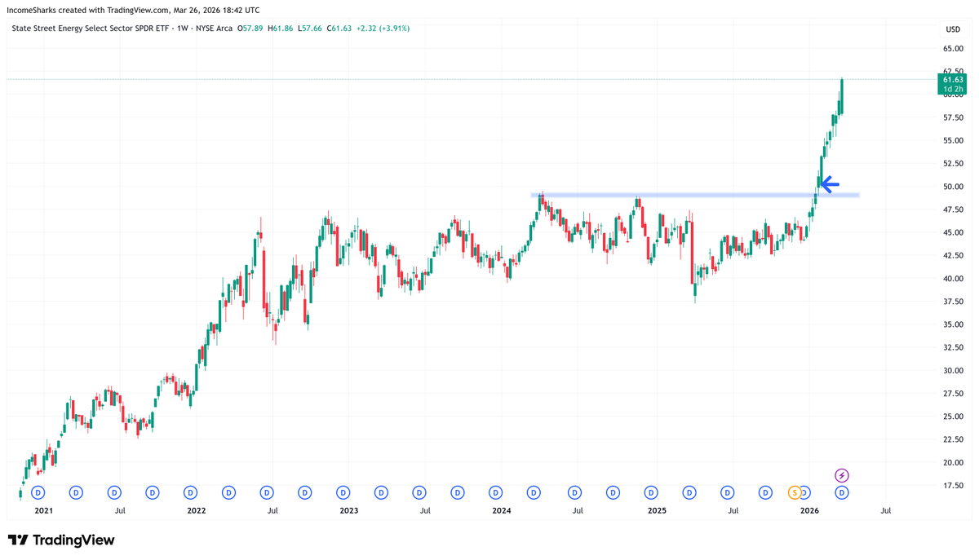Click the 50.00 price axis label
The height and width of the screenshot is (560, 979).
coord(953,187)
